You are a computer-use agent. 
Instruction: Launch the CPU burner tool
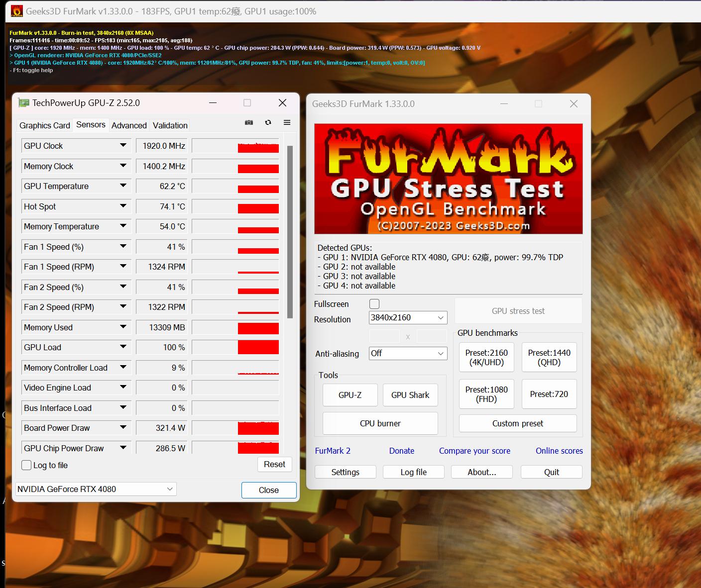point(380,423)
